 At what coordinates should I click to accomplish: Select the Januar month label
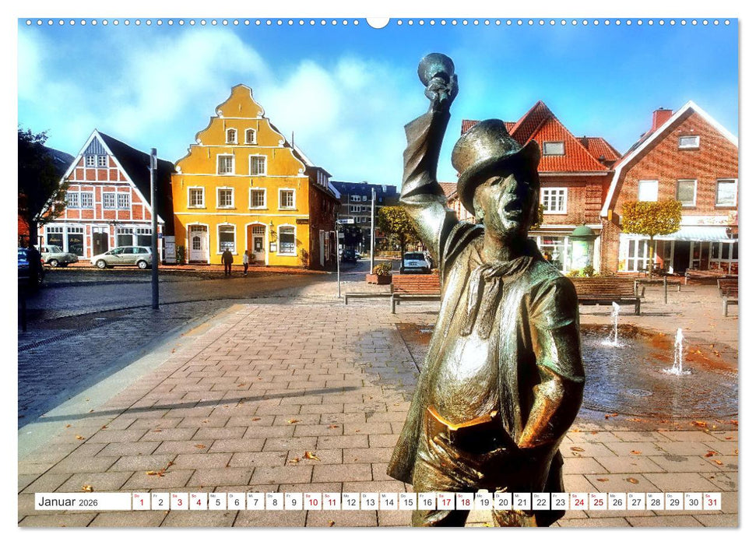pyautogui.click(x=58, y=502)
